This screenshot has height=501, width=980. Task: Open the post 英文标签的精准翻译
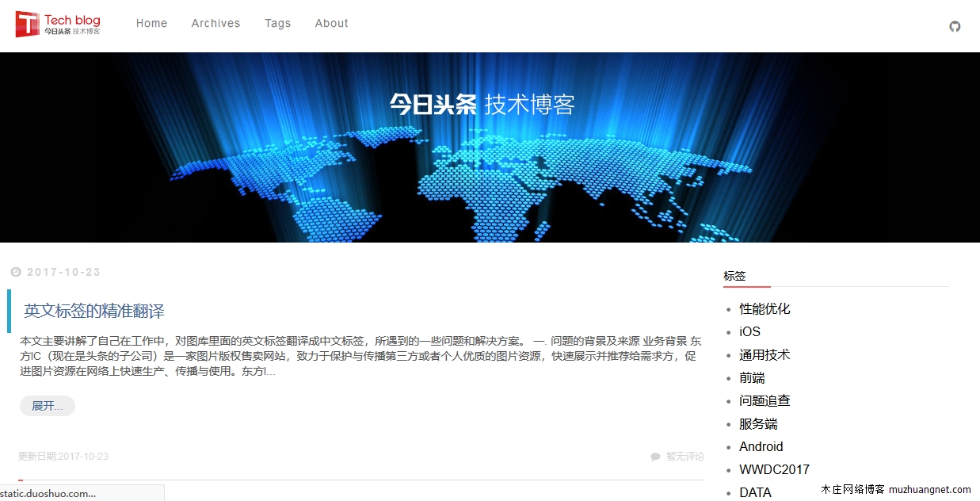[x=93, y=312]
